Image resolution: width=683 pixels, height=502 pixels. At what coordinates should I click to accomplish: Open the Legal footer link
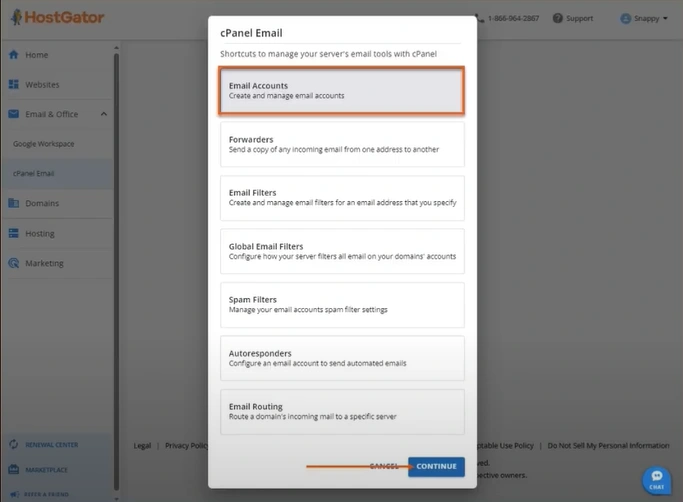[x=142, y=445]
